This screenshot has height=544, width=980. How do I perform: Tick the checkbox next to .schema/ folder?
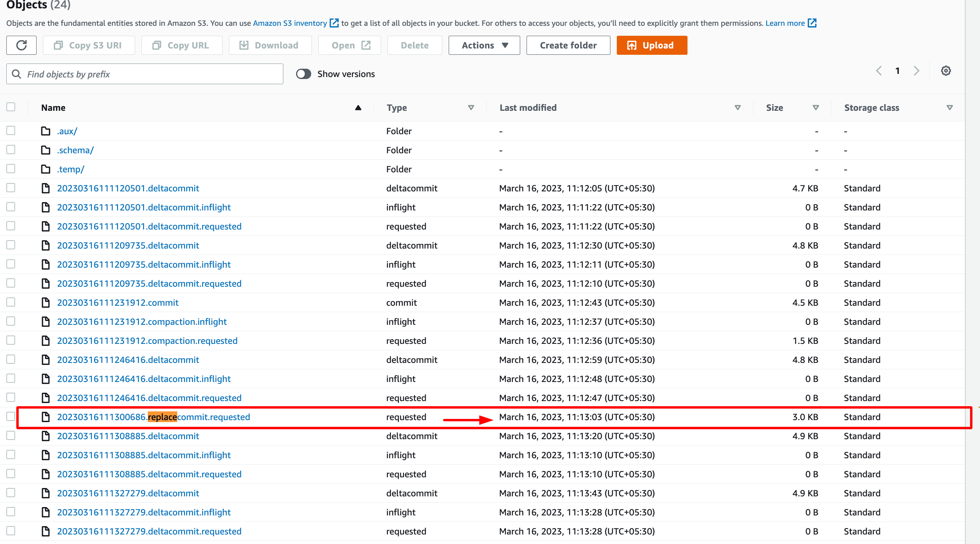[11, 150]
